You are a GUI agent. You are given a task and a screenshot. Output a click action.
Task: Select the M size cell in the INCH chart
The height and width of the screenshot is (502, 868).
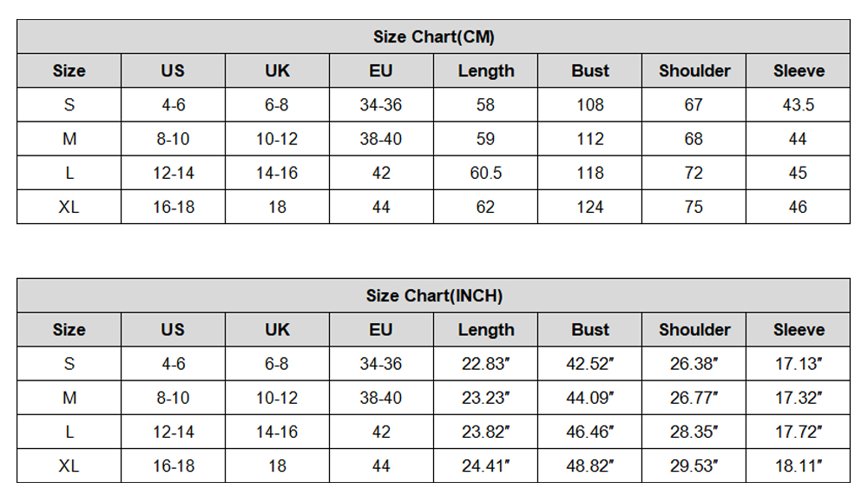pyautogui.click(x=69, y=398)
